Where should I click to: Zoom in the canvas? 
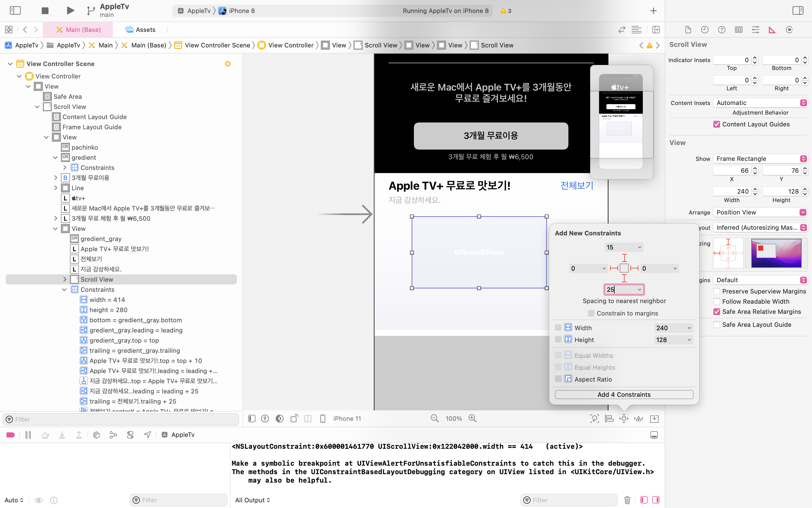[473, 418]
